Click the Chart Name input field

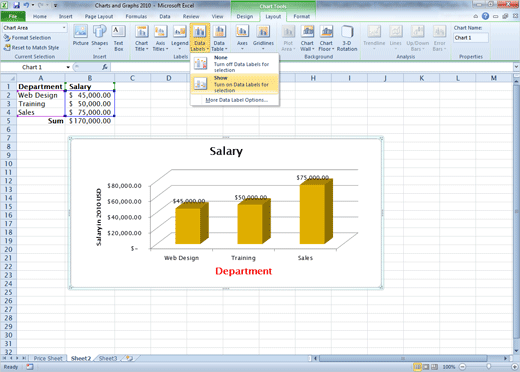tap(471, 38)
